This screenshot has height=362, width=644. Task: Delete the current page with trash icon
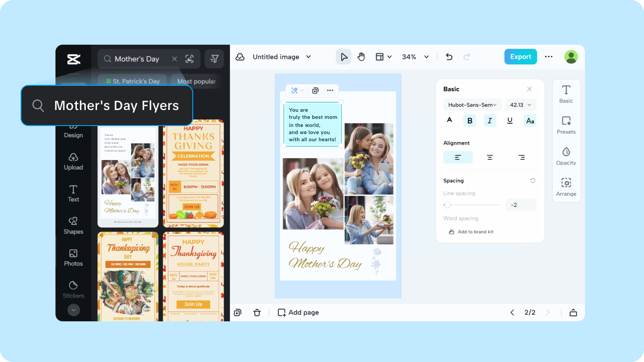pyautogui.click(x=257, y=312)
